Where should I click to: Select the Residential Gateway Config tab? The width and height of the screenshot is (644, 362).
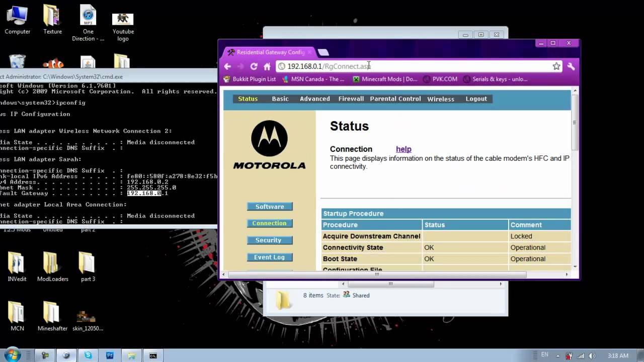pos(269,52)
